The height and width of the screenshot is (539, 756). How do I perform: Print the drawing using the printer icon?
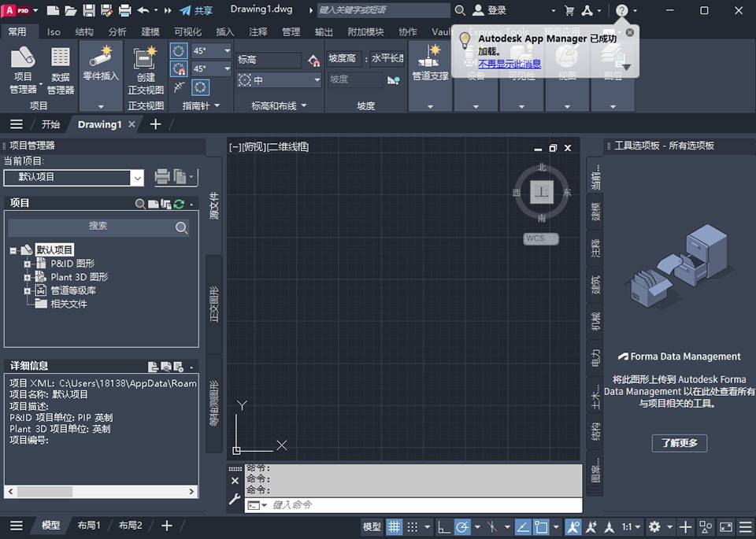(x=125, y=10)
